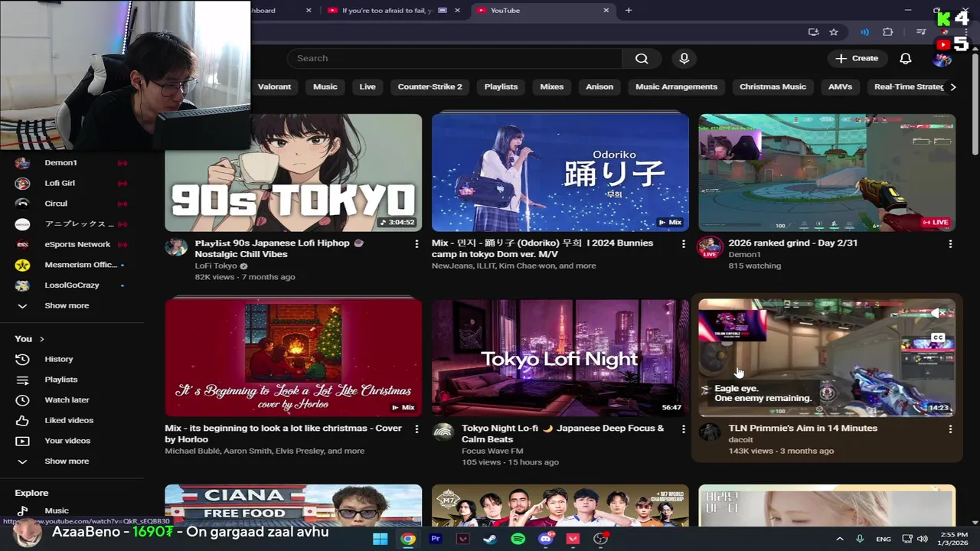Open more options for Odoriko mix video
Screen dimensions: 980x551
[x=684, y=243]
